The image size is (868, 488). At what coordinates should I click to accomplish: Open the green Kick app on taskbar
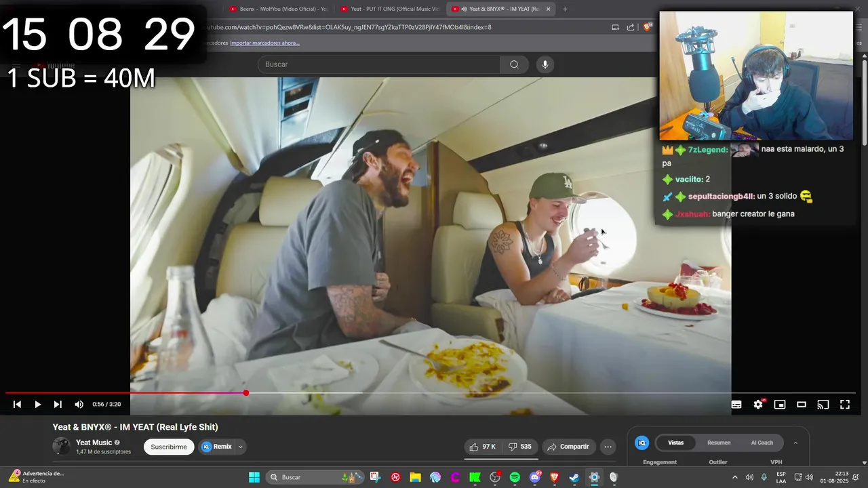(x=475, y=477)
